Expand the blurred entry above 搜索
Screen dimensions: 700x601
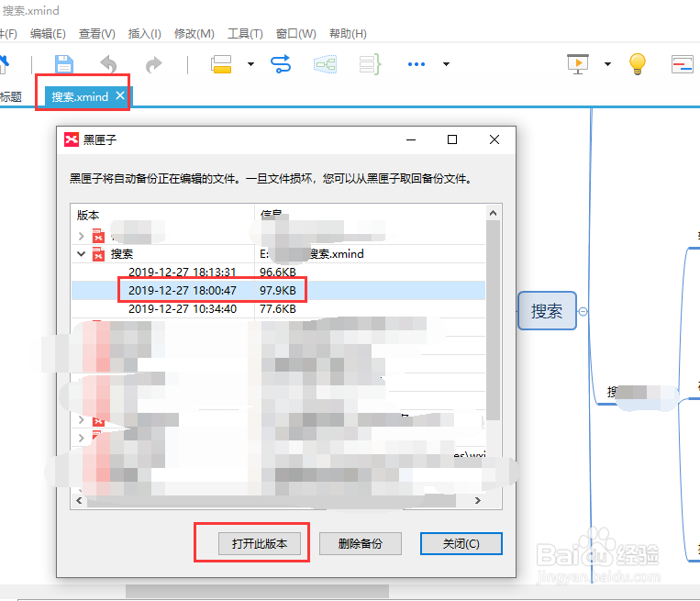coord(82,236)
